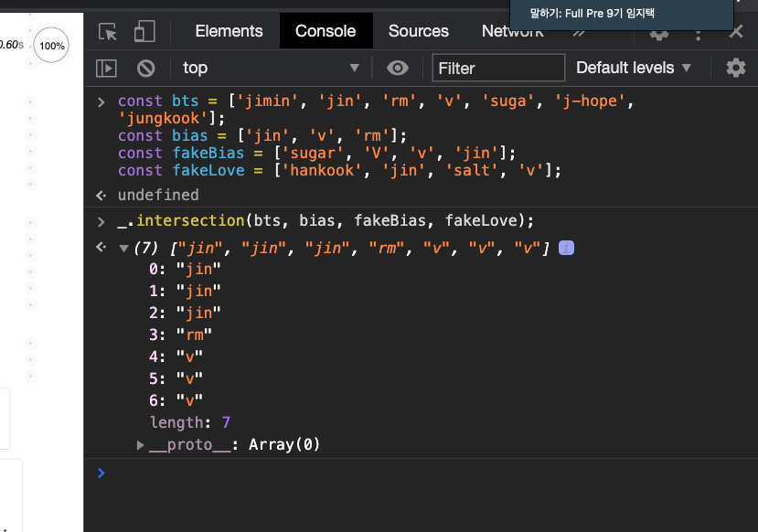Collapse the (7) array result triangle

pyautogui.click(x=123, y=249)
